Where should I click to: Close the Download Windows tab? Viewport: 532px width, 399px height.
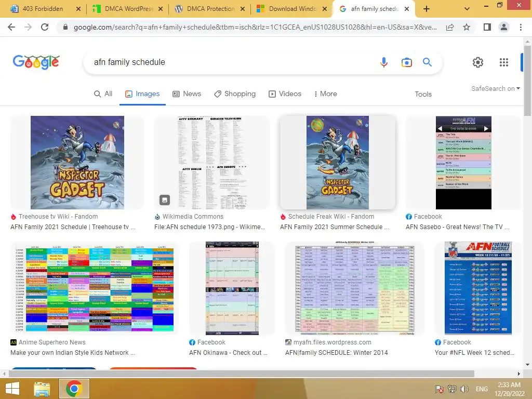pos(325,9)
